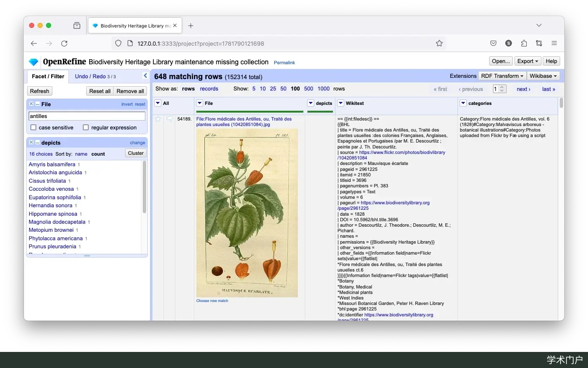Click the Cluster button
This screenshot has height=368, width=588.
click(136, 153)
